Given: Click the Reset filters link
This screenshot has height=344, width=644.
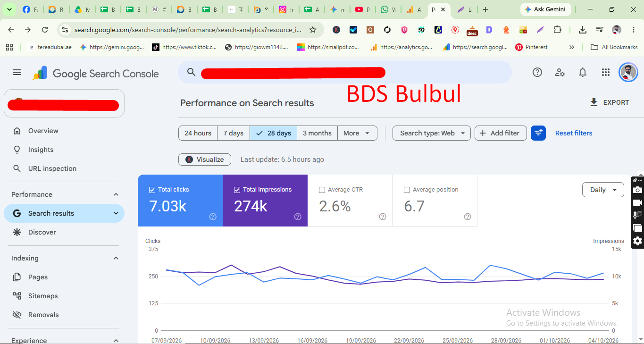Looking at the screenshot, I should [x=574, y=133].
